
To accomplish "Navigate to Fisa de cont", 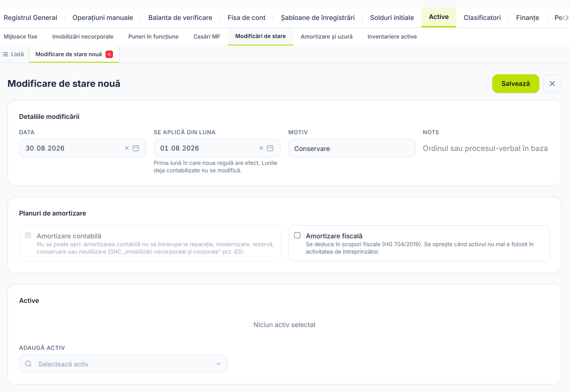I will coord(247,17).
